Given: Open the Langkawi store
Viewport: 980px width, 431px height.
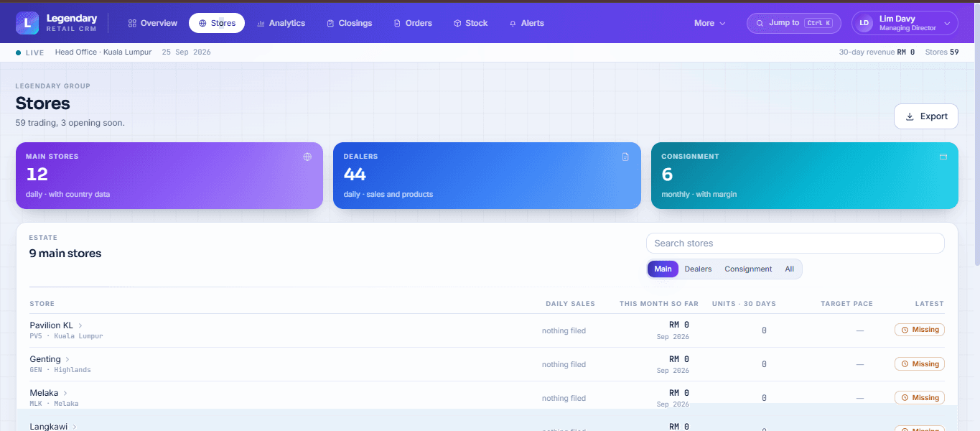Looking at the screenshot, I should click(x=48, y=427).
